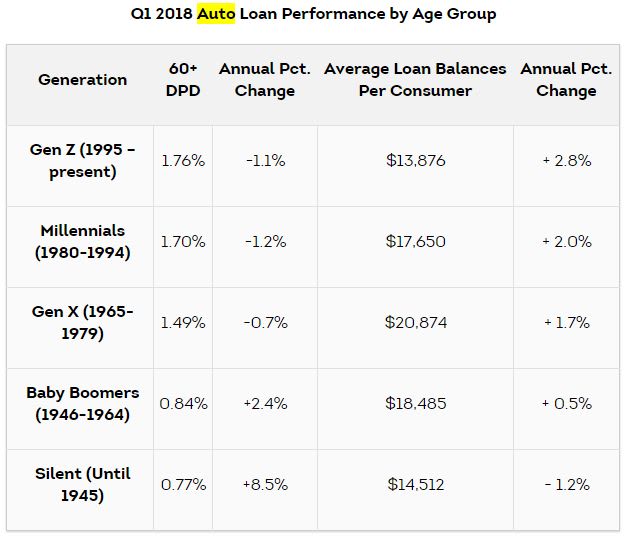
Task: Click the Millennials (1980-1994) row label
Action: coord(83,241)
